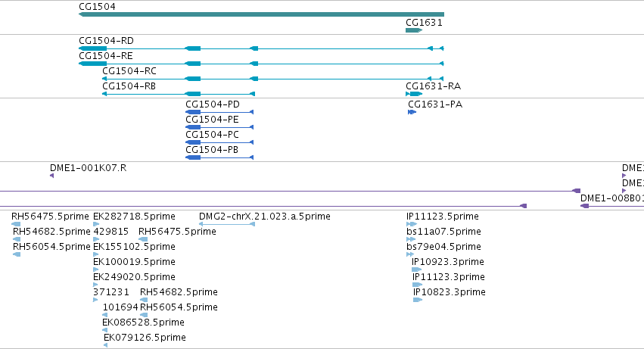This screenshot has height=349, width=644.
Task: Select the DME1-001K07.R purple arrow marker
Action: [x=51, y=176]
